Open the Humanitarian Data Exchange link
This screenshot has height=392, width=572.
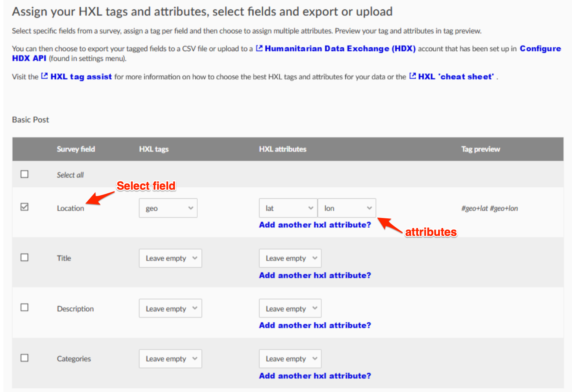pyautogui.click(x=340, y=48)
